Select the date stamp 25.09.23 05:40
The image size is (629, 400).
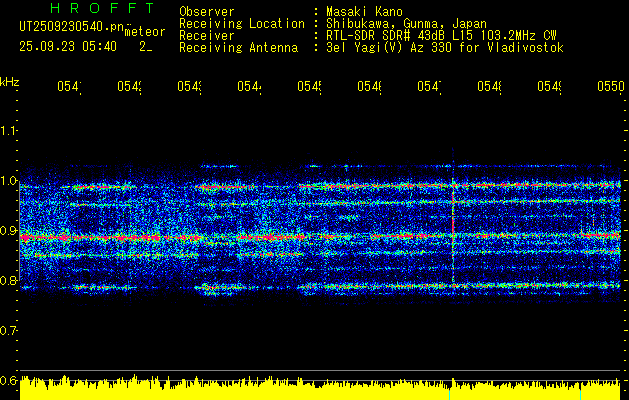[68, 47]
